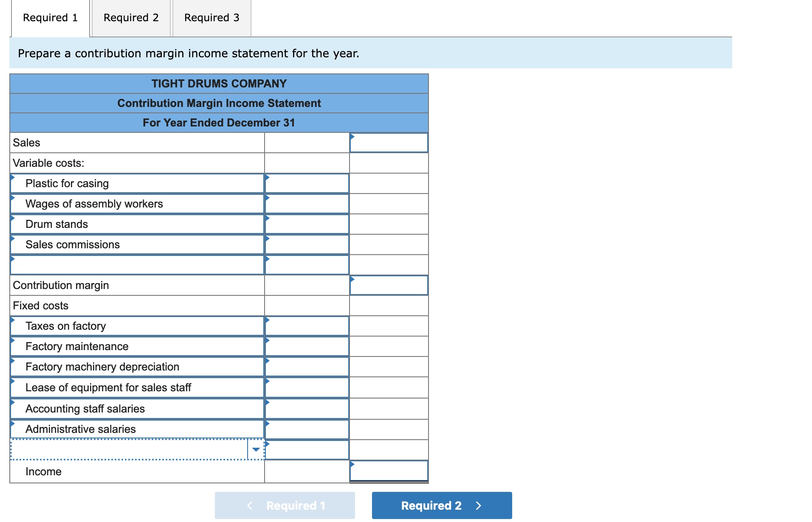Open the Required 2 tab
The image size is (812, 522).
pos(131,18)
